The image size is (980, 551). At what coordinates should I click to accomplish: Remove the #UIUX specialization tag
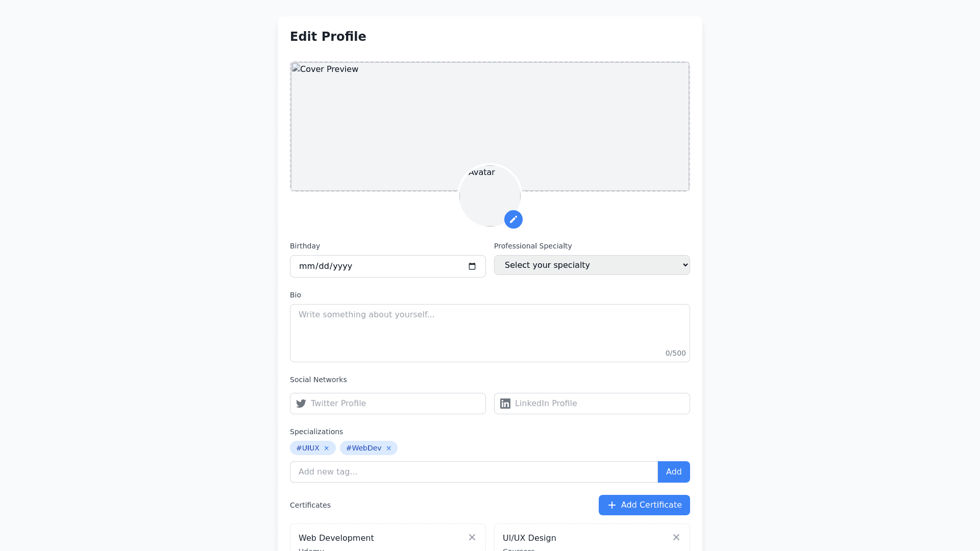tap(327, 448)
